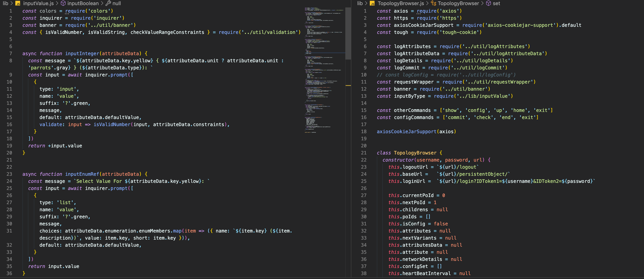
Task: Click 'choices:' property on line 31
Action: [x=51, y=231]
